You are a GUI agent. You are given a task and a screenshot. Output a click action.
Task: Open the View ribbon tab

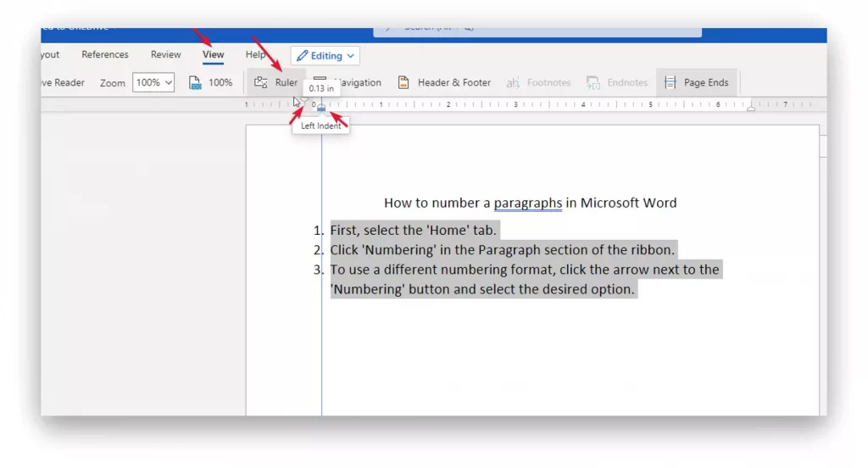[213, 54]
